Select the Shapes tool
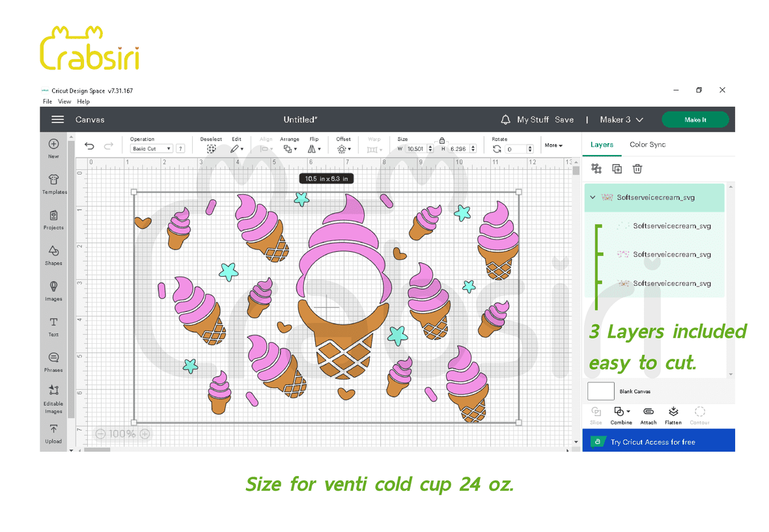This screenshot has height=532, width=769. [53, 254]
